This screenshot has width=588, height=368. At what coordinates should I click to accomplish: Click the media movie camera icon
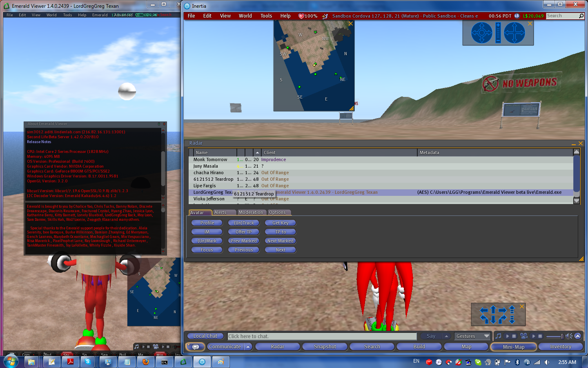point(523,336)
